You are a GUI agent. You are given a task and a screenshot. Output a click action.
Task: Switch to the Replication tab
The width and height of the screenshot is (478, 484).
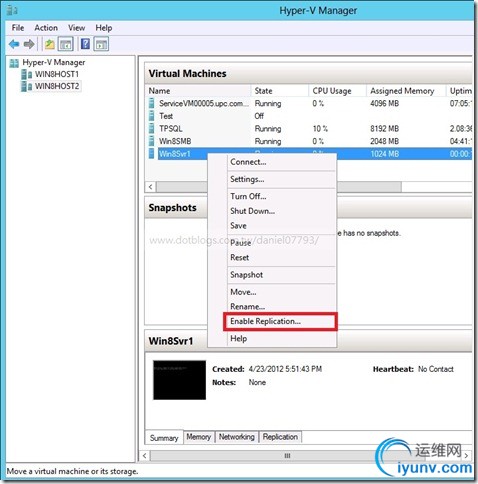[x=280, y=437]
